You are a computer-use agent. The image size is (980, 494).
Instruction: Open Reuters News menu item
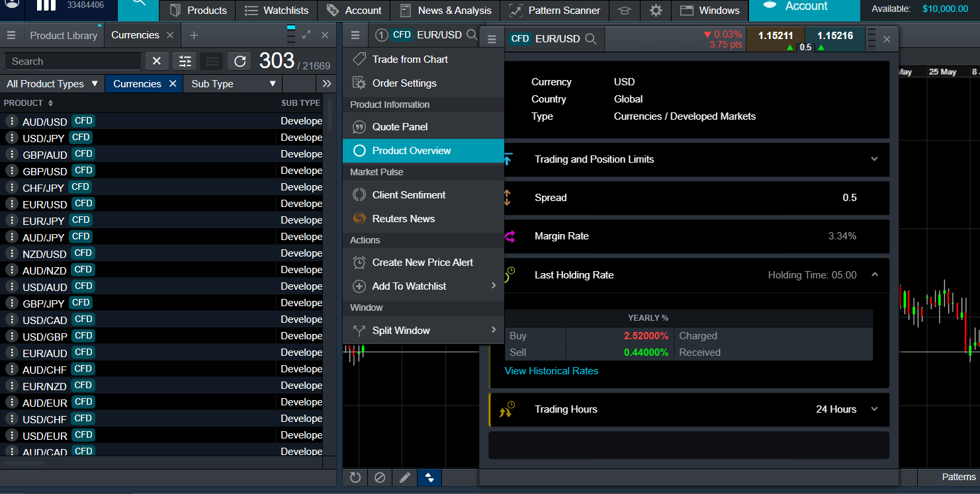point(423,219)
